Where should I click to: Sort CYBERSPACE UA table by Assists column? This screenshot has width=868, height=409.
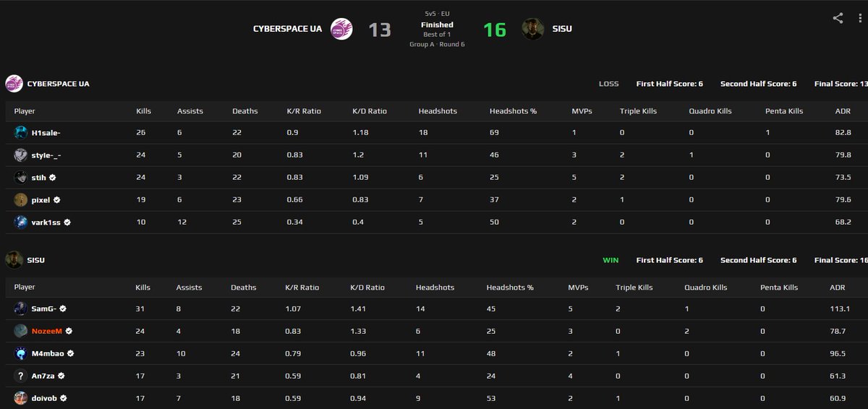coord(190,111)
